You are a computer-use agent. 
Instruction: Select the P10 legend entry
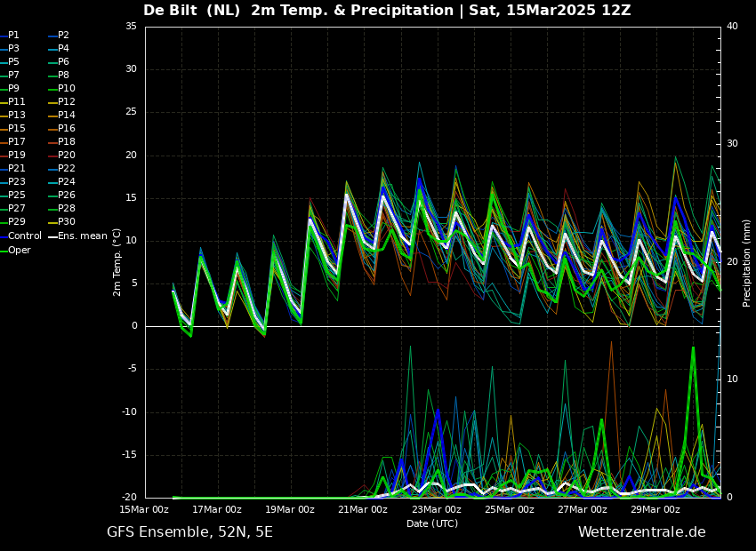coord(66,89)
